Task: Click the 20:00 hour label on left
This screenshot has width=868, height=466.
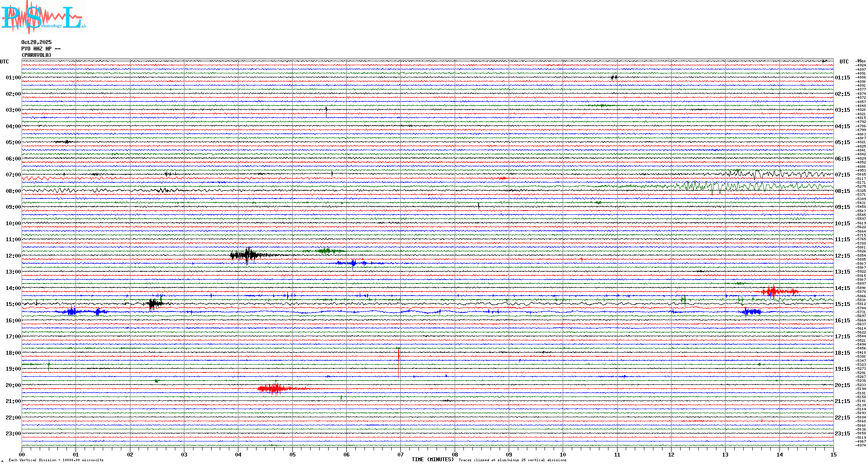Action: (x=13, y=385)
